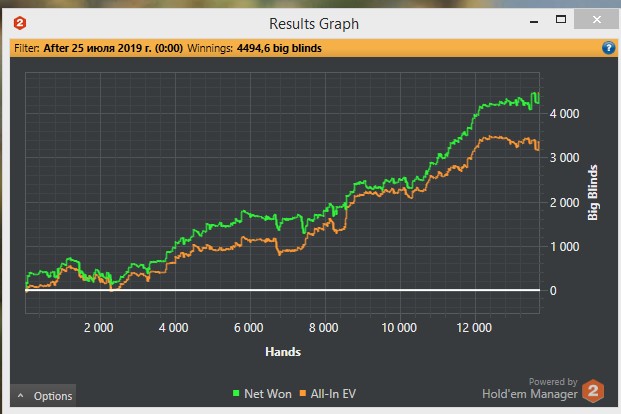
Task: Click the '12 000' x-axis label
Action: 474,328
